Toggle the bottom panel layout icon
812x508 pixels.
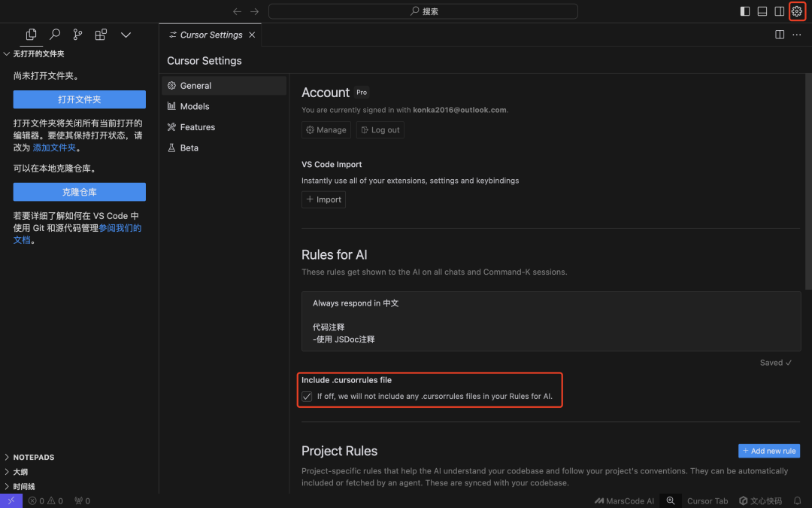point(762,11)
